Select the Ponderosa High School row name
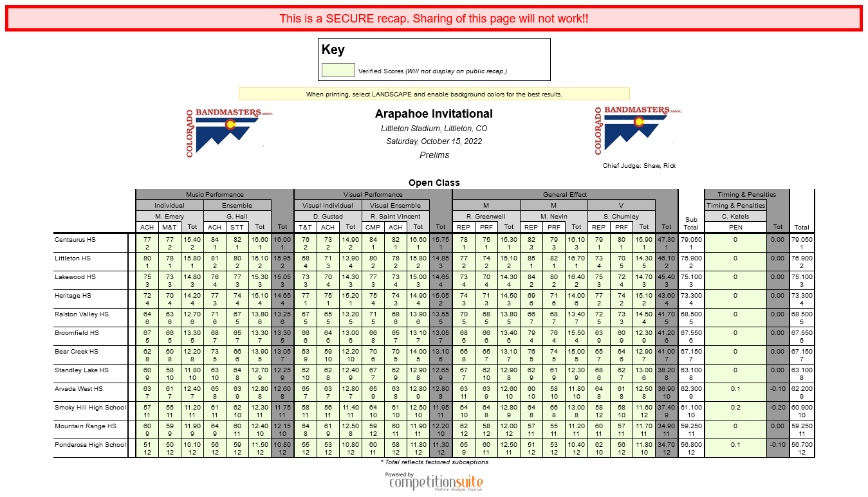The image size is (868, 497). [91, 445]
